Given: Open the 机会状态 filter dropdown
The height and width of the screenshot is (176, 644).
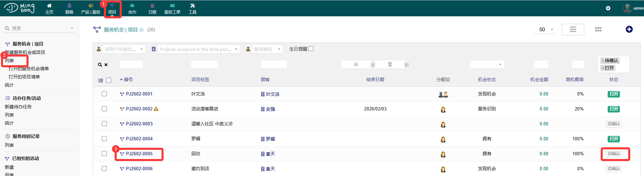Looking at the screenshot, I should (486, 65).
